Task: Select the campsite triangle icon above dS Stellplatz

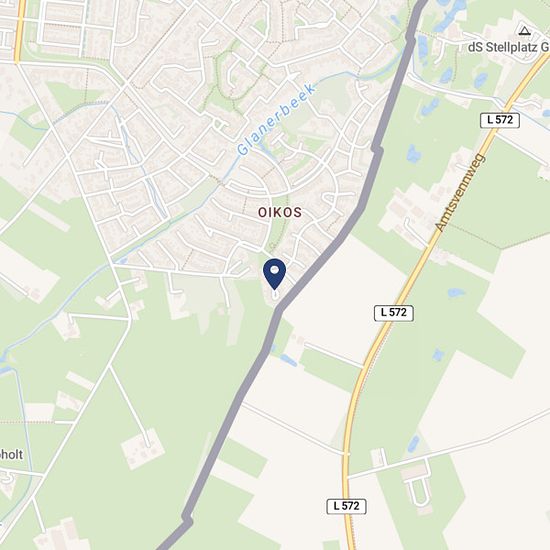Action: pyautogui.click(x=524, y=31)
